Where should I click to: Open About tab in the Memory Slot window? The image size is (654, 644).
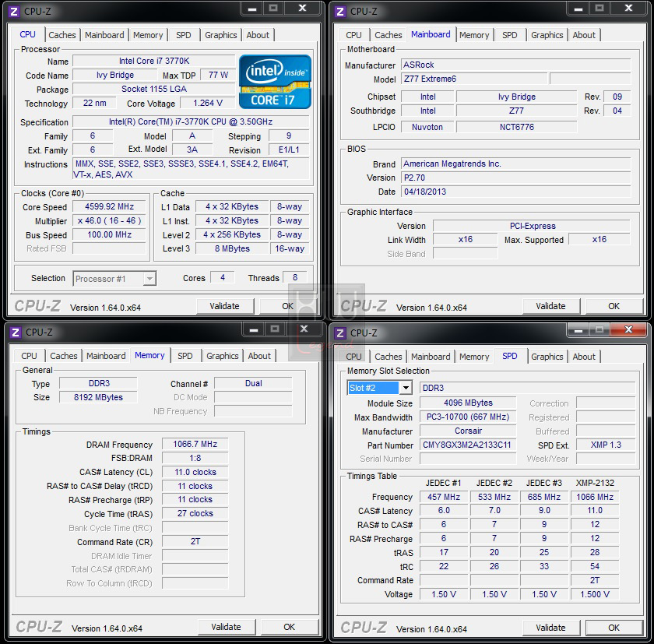(x=584, y=357)
